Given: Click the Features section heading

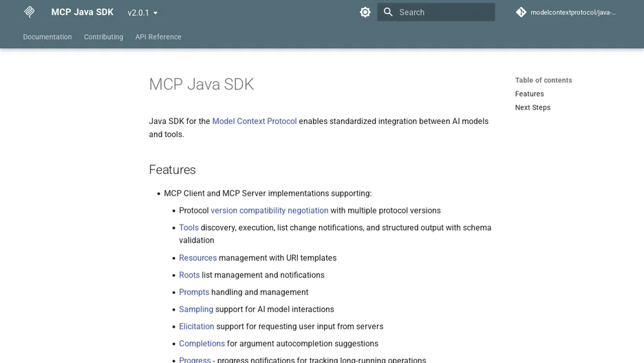Looking at the screenshot, I should click(x=172, y=169).
